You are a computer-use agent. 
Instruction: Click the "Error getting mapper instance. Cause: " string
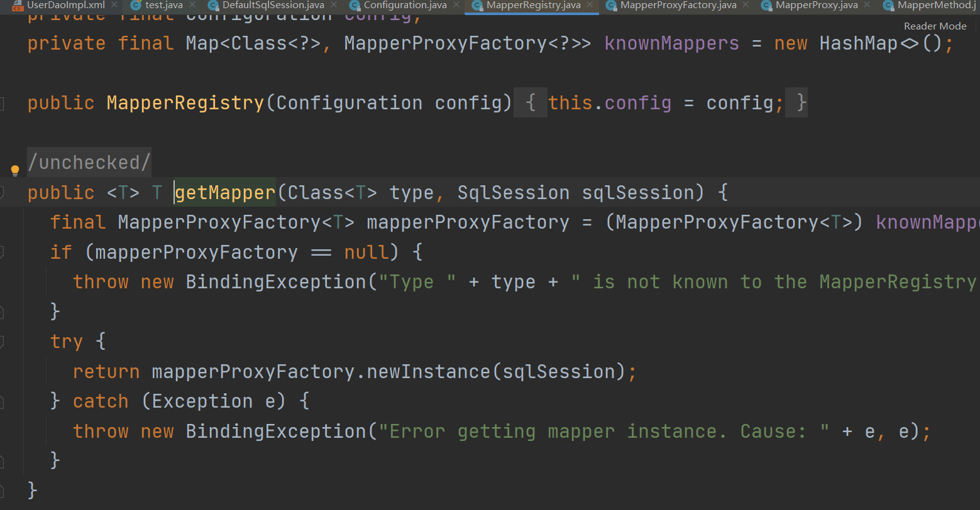603,431
